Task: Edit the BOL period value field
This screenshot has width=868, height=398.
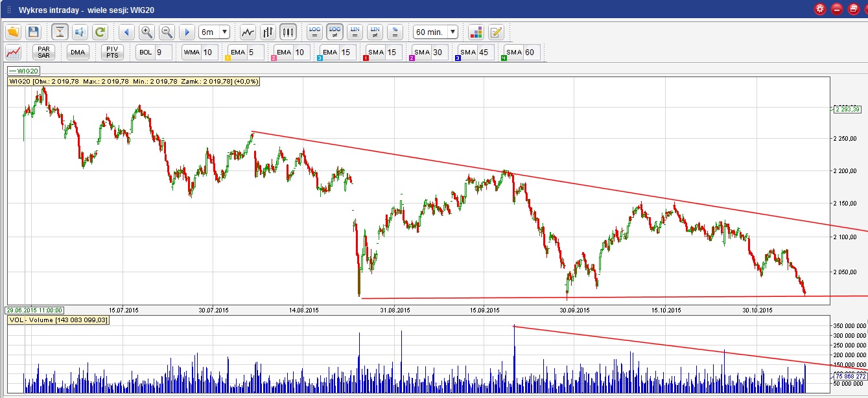Action: click(163, 53)
